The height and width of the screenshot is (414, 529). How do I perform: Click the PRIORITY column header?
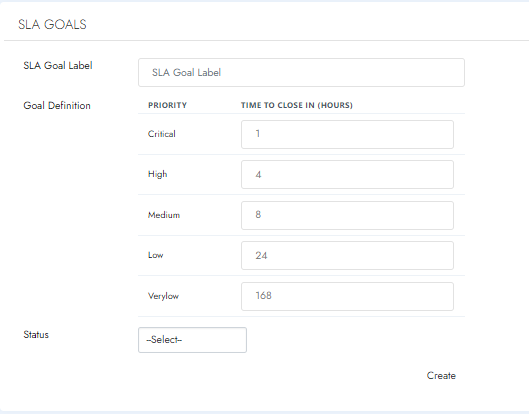click(x=167, y=105)
